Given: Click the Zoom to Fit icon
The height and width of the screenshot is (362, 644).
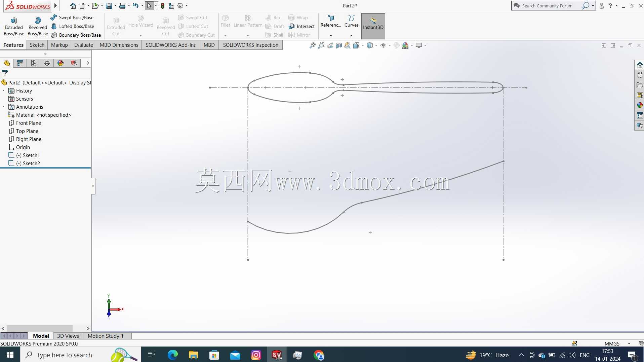Looking at the screenshot, I should pyautogui.click(x=313, y=45).
